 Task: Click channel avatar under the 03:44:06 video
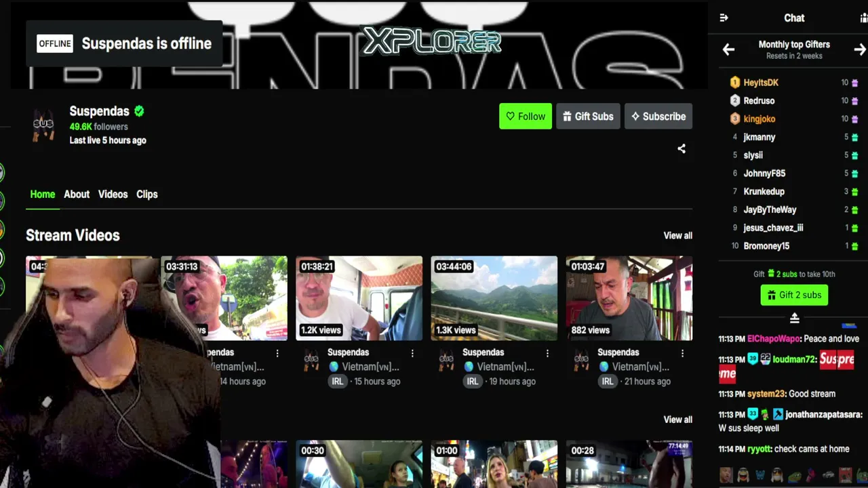coord(446,361)
